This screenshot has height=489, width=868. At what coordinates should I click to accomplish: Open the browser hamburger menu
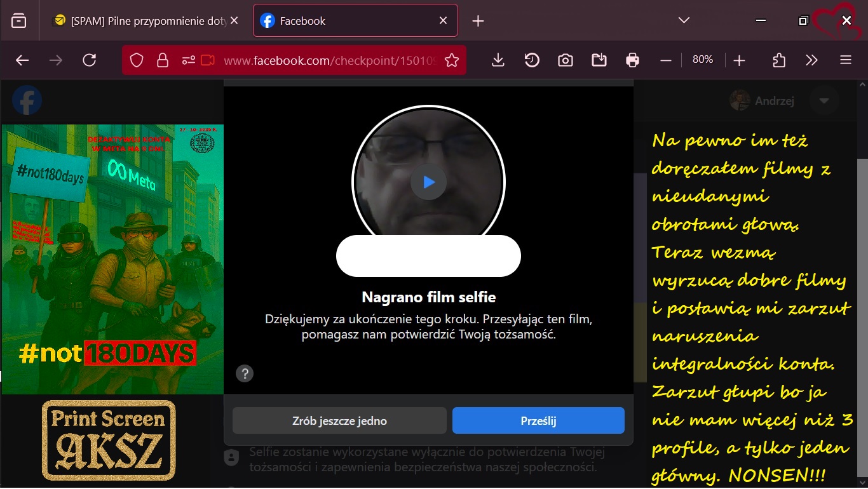coord(845,60)
